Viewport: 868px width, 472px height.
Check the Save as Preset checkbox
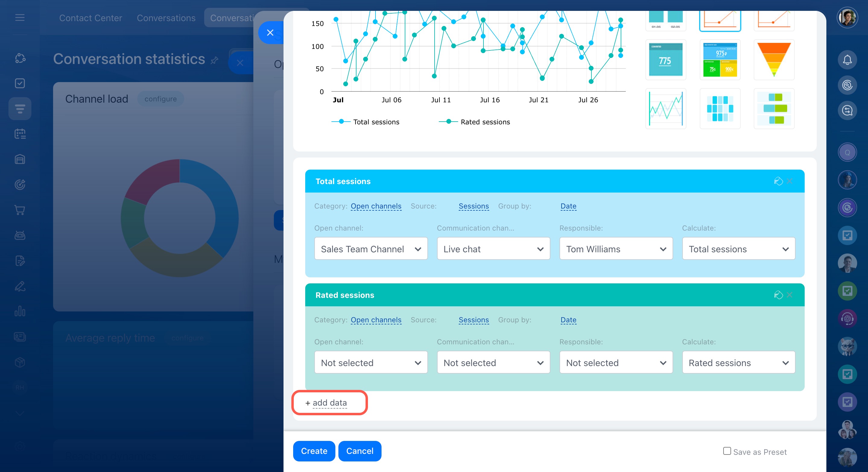727,451
